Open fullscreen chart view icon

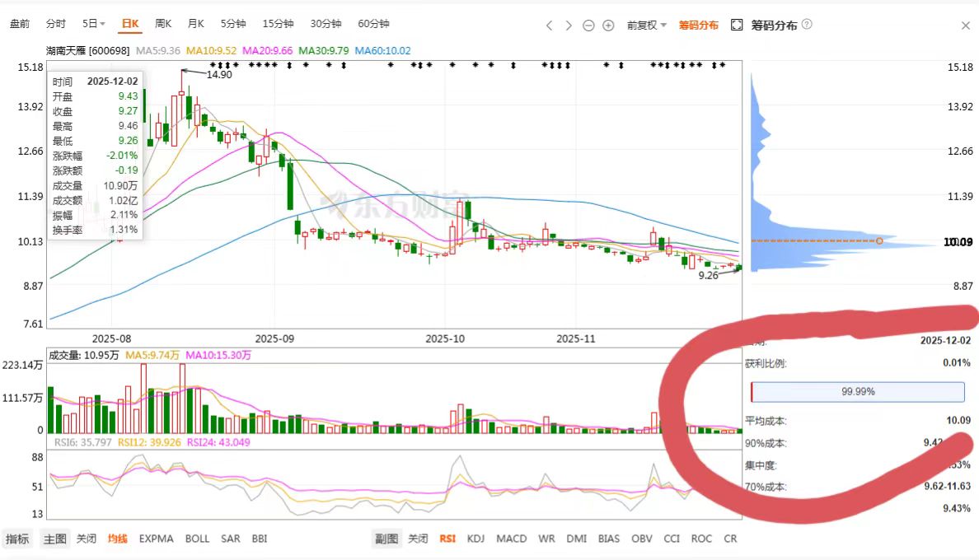pyautogui.click(x=737, y=25)
